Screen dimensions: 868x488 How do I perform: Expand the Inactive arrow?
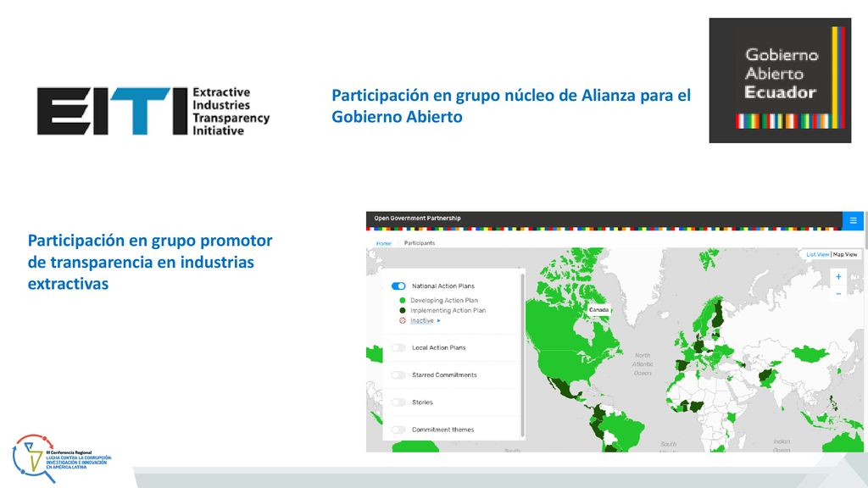pos(439,321)
